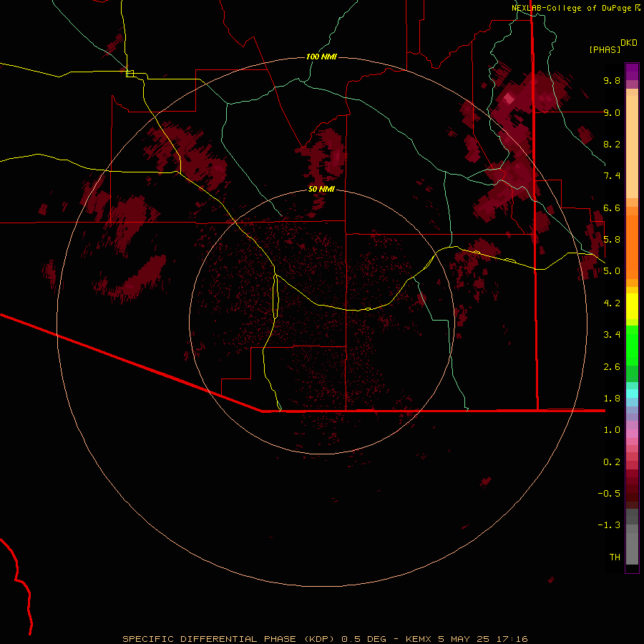Click the [PHAS] unit label
The image size is (644, 644).
coord(605,49)
